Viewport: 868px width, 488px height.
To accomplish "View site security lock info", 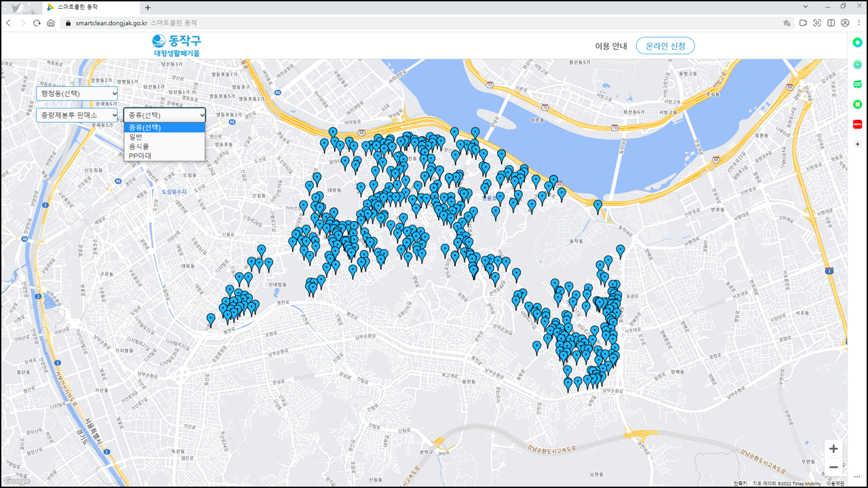I will (67, 22).
